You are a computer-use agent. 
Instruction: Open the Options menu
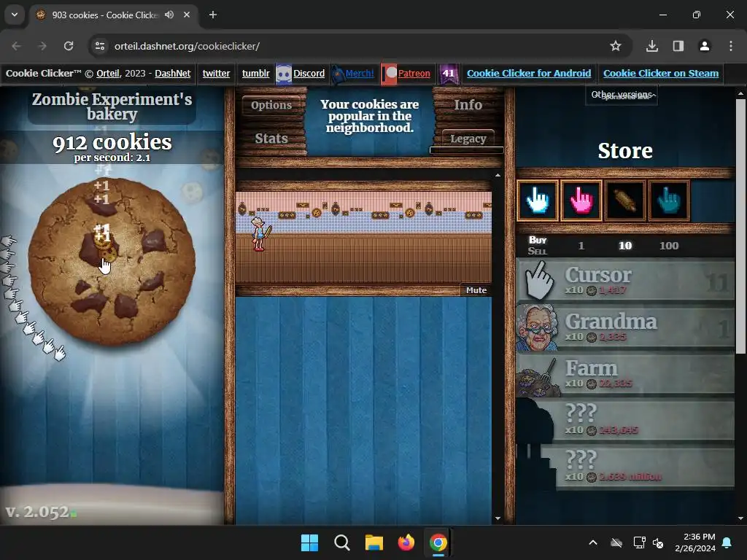[x=271, y=105]
